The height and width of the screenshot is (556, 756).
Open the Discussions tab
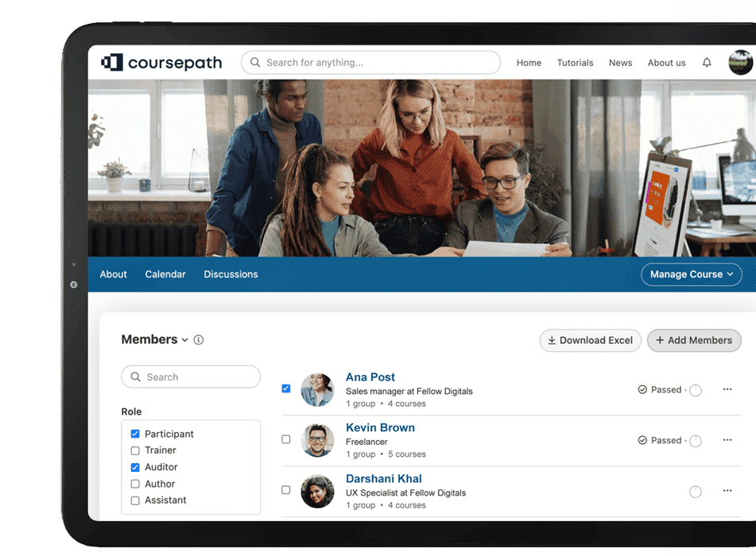pos(231,275)
